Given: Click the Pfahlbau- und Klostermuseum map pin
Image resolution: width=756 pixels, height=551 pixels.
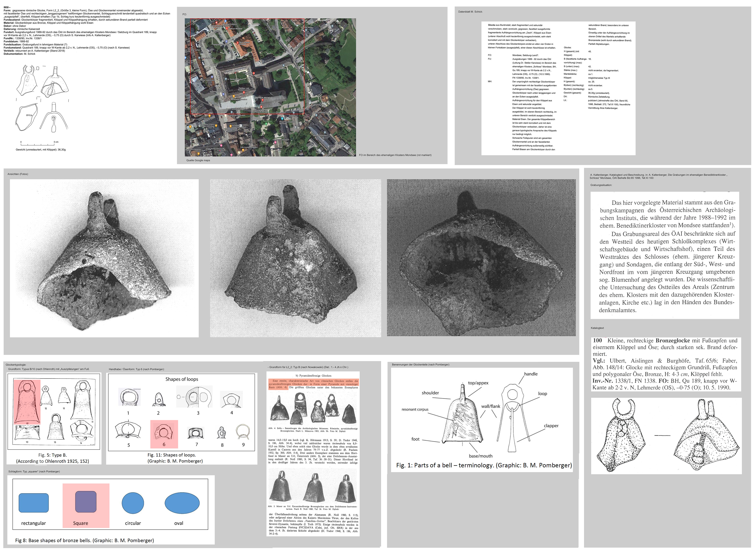Looking at the screenshot, I should pyautogui.click(x=244, y=92).
